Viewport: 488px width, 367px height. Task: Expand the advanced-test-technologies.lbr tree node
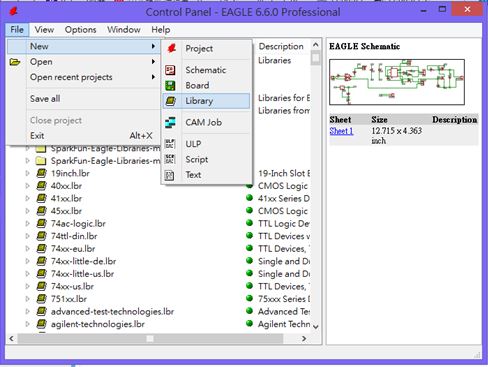click(x=27, y=312)
